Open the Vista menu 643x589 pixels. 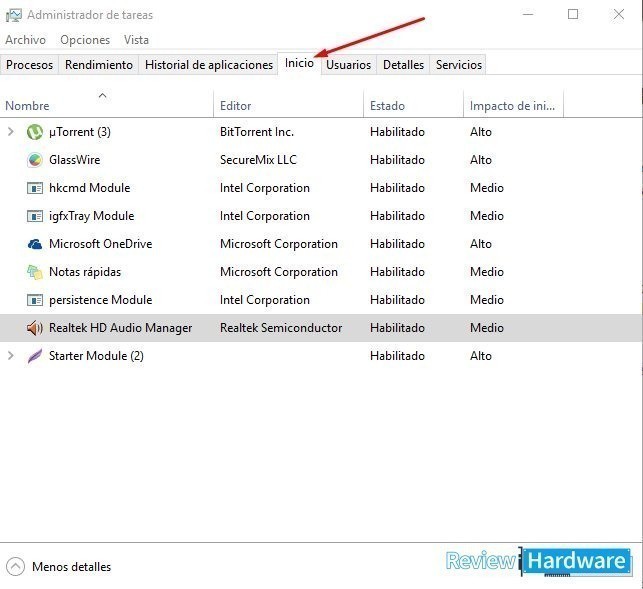coord(136,40)
